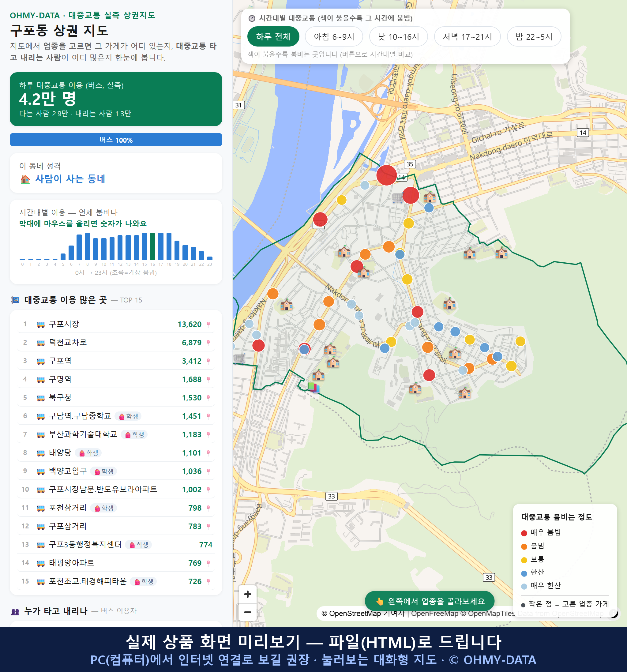This screenshot has height=672, width=627.
Task: Click the pin icon in 북구청 row
Action: pyautogui.click(x=208, y=398)
